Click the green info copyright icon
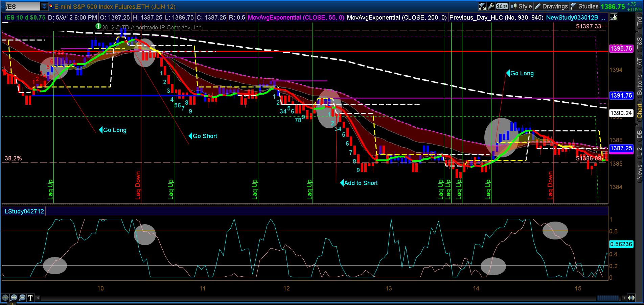The image size is (644, 305). 98,26
